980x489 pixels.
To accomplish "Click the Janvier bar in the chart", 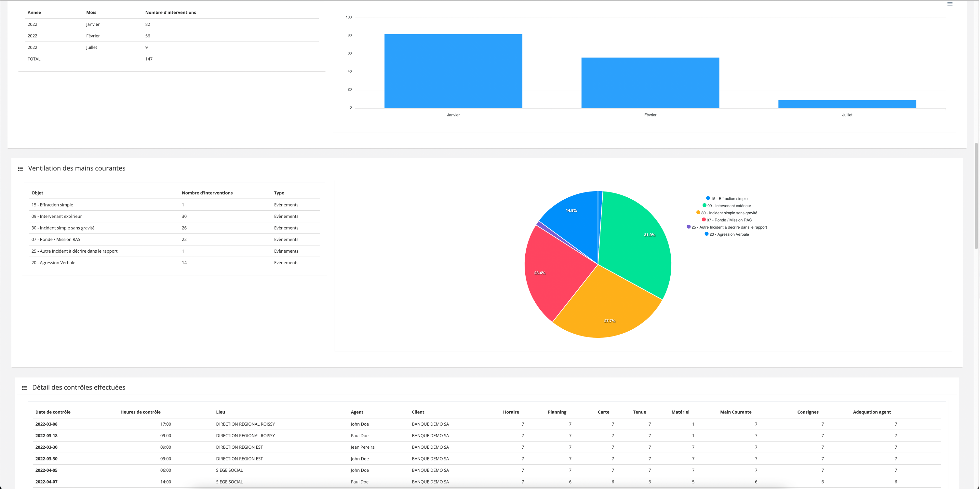I will (453, 71).
